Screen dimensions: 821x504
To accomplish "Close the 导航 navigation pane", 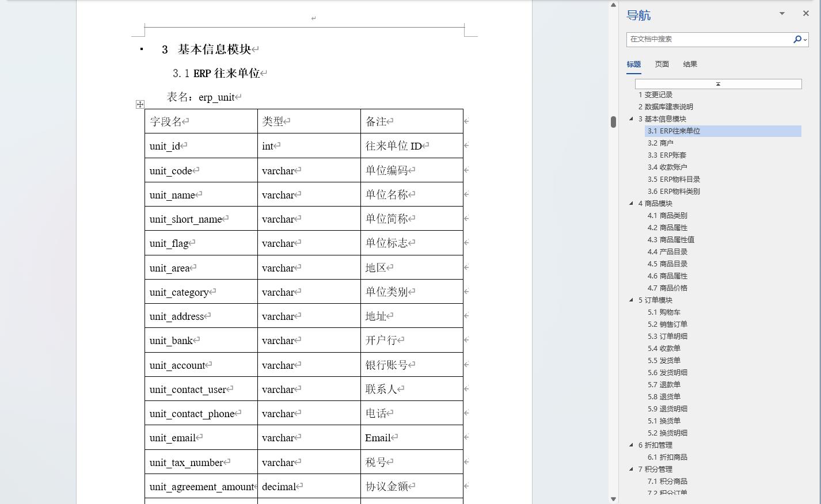I will coord(805,13).
